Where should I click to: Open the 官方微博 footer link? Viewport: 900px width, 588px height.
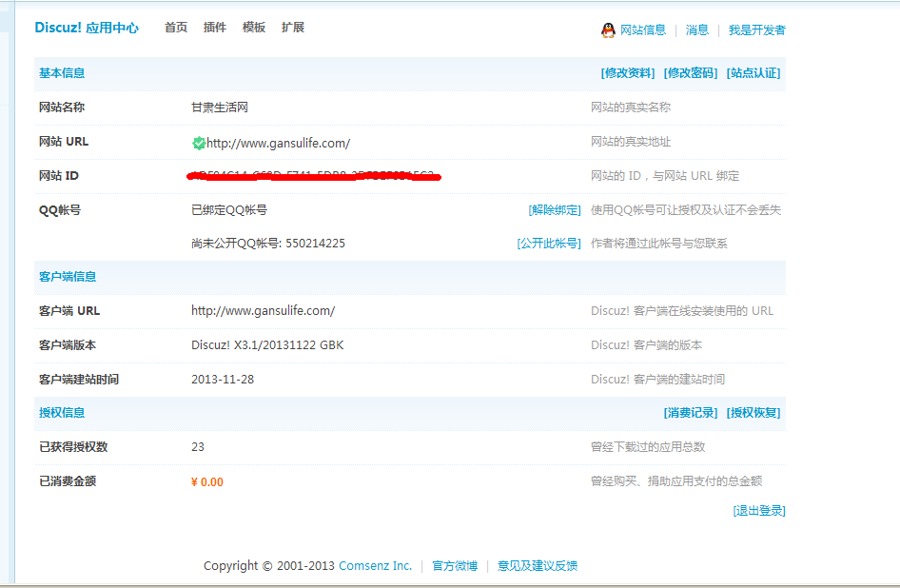click(x=455, y=565)
